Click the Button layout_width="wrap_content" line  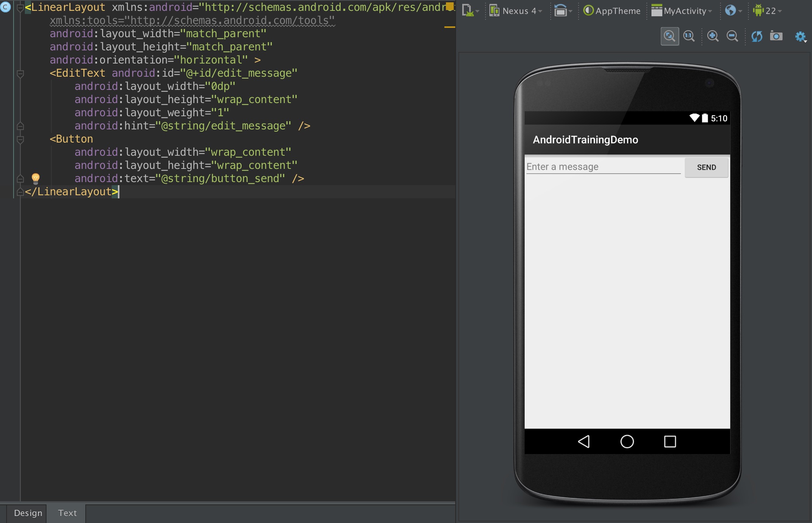[183, 152]
